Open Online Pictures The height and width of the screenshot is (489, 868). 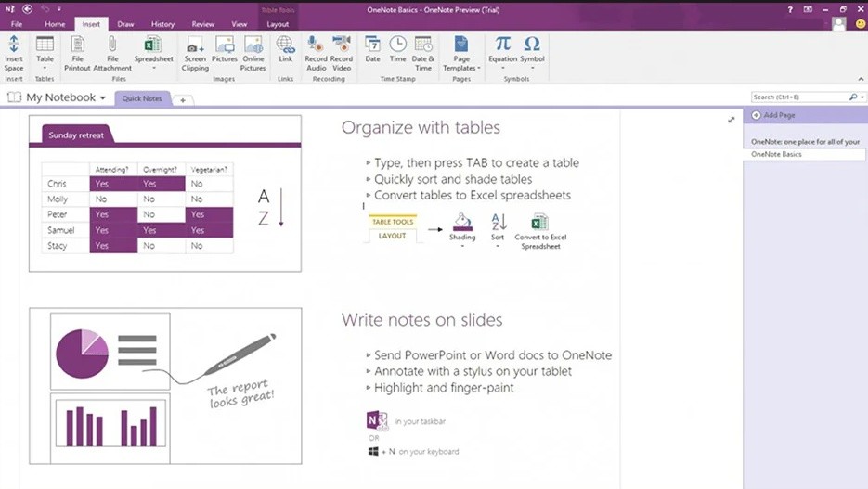click(x=253, y=53)
